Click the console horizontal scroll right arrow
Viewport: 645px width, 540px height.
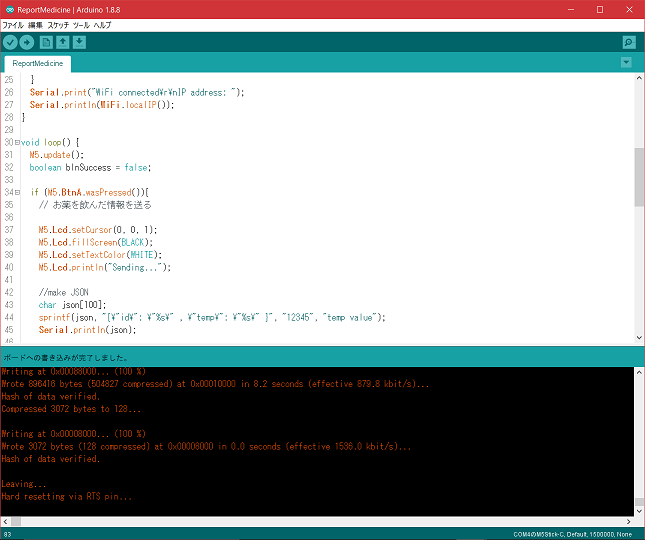coord(629,521)
